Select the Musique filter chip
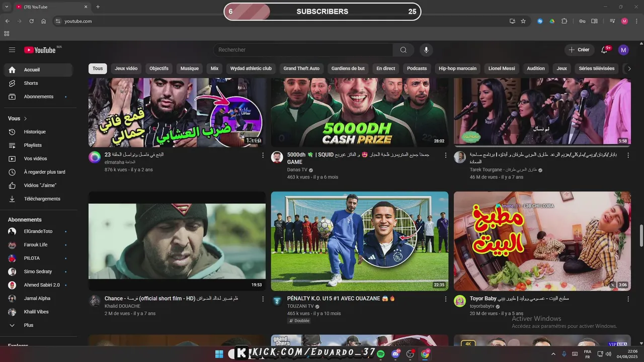The height and width of the screenshot is (362, 644). click(x=190, y=68)
